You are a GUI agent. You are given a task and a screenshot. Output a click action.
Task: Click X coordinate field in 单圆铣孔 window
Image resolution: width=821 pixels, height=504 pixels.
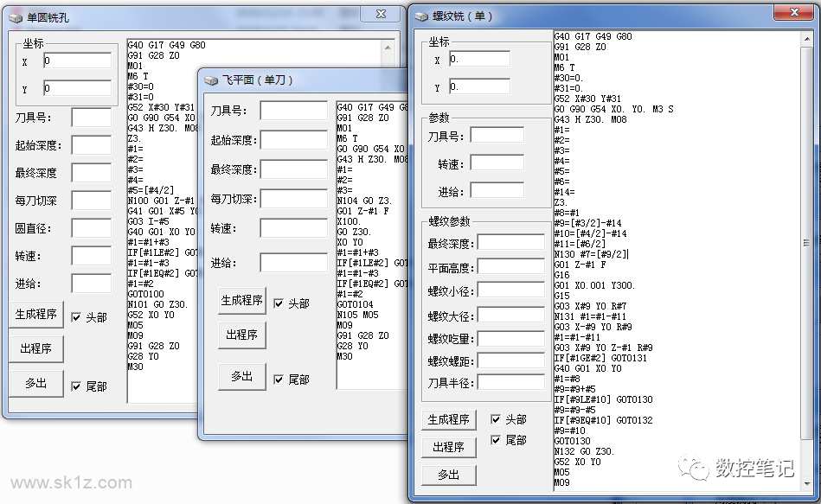click(x=78, y=61)
